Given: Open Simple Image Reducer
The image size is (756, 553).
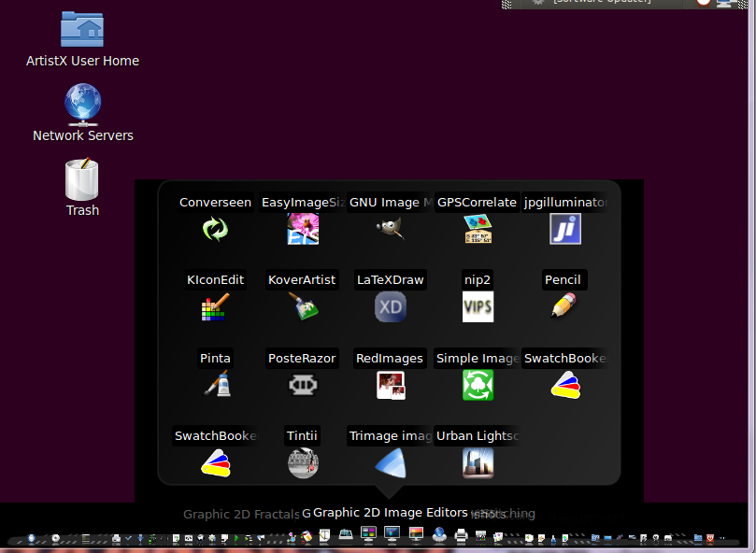Looking at the screenshot, I should coord(478,384).
